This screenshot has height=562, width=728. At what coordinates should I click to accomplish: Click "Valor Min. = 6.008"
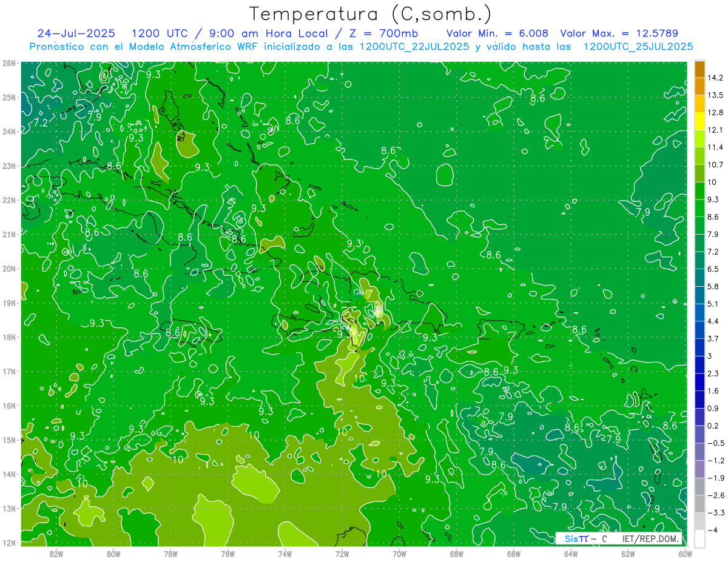point(497,33)
